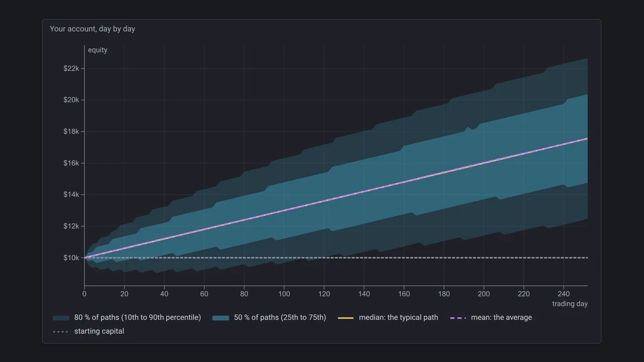The height and width of the screenshot is (362, 644).
Task: Click the x-axis tick label 0
Action: point(85,294)
